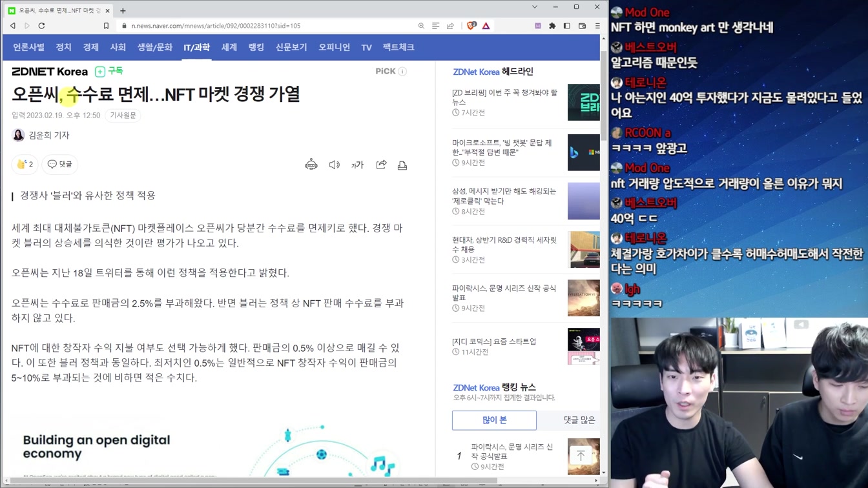Open the 기사원문 original article link
This screenshot has width=868, height=488.
(123, 116)
